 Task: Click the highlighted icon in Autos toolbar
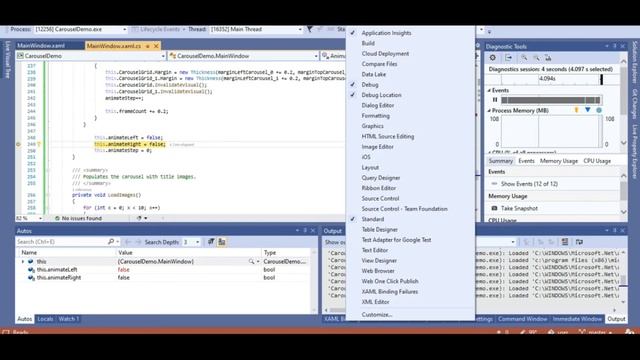point(222,242)
